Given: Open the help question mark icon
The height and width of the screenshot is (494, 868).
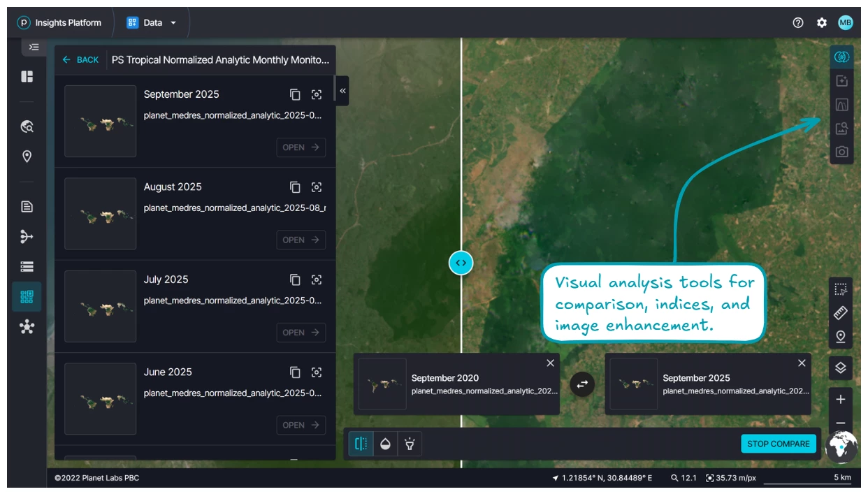Looking at the screenshot, I should 798,22.
